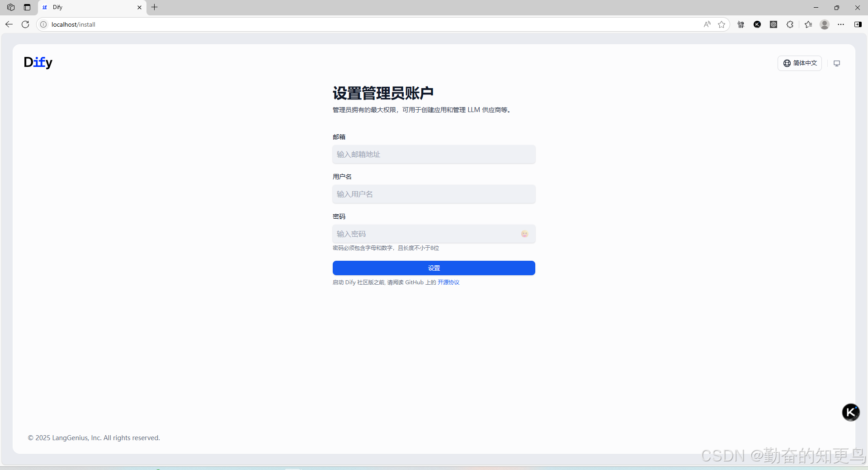This screenshot has height=470, width=868.
Task: Click the 设置管理员账户 heading
Action: coord(383,93)
